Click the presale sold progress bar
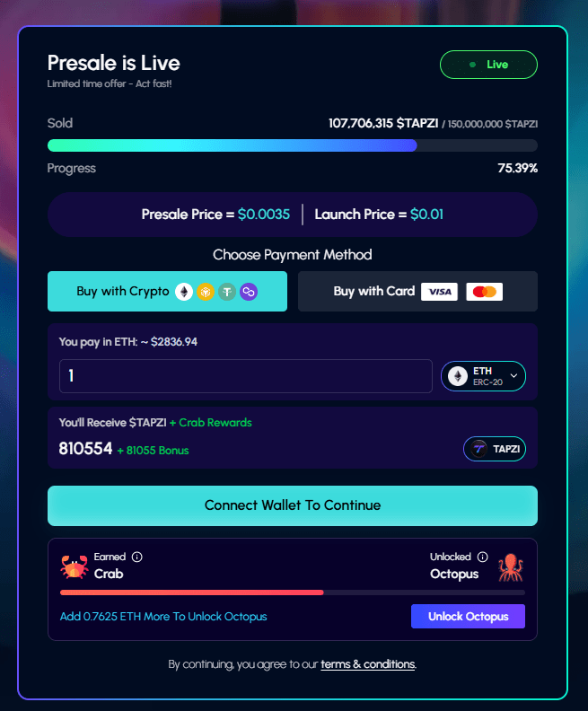The height and width of the screenshot is (711, 588). [x=292, y=145]
